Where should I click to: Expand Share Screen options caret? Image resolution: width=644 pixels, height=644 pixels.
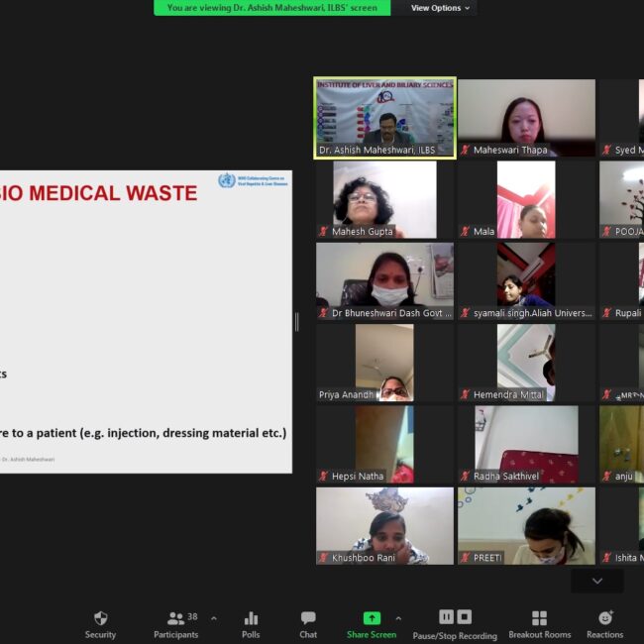[398, 617]
